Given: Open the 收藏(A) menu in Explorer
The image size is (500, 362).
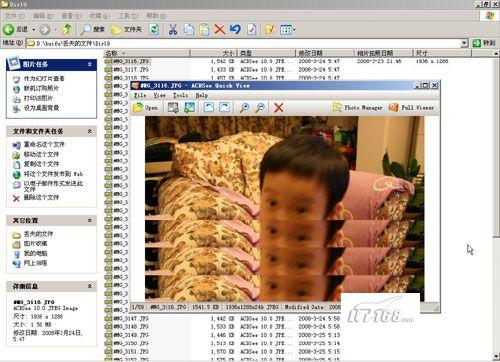Looking at the screenshot, I should coord(100,16).
